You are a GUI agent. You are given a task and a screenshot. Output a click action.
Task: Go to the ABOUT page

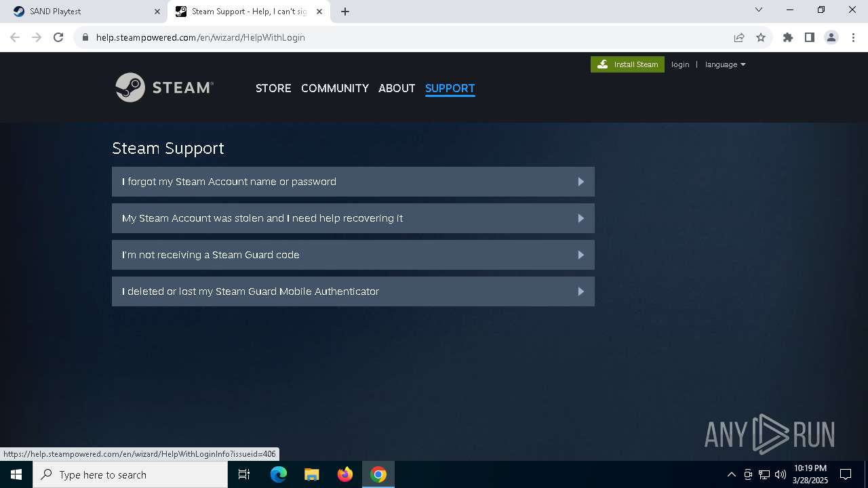click(397, 88)
